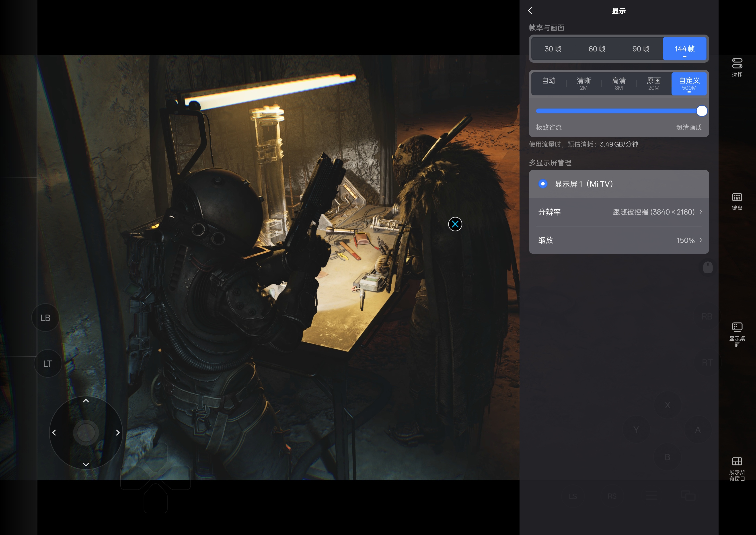Screen dimensions: 756x535
Task: Open the 键盘 keyboard icon
Action: 737,201
